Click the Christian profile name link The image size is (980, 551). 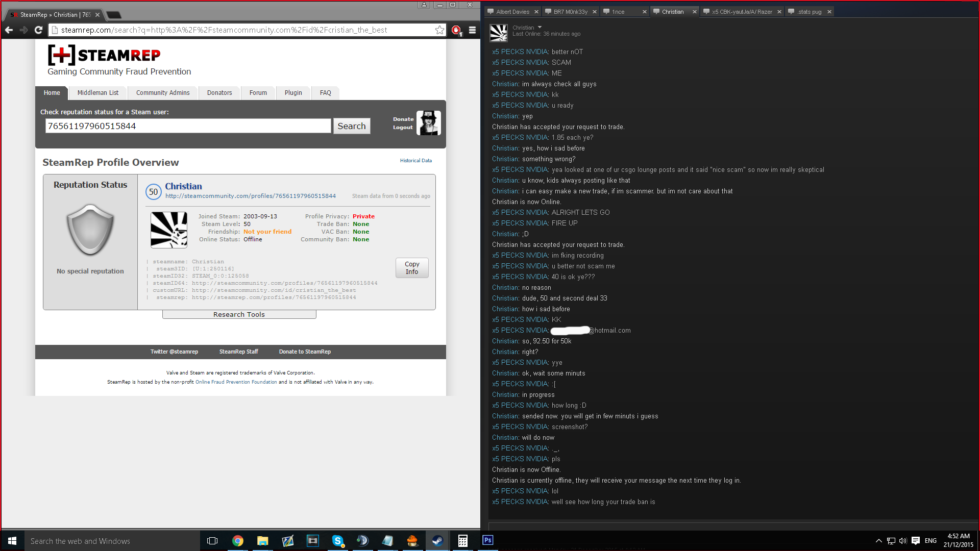(184, 186)
